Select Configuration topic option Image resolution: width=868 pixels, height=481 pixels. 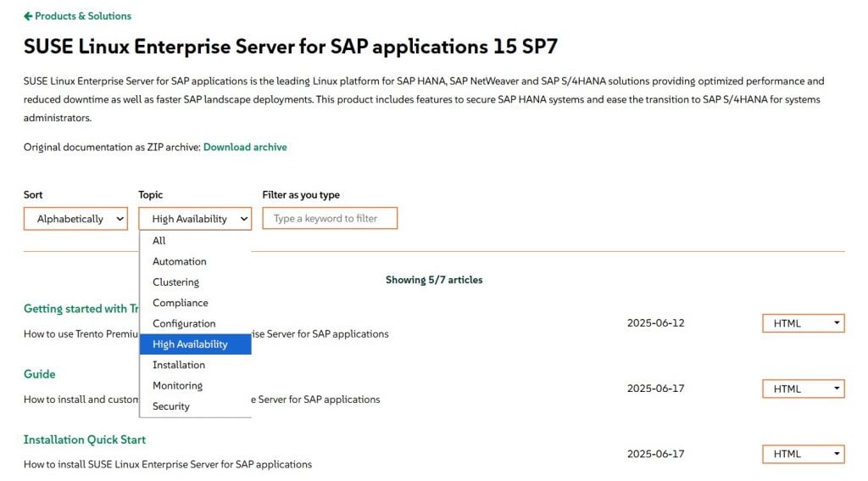coord(196,323)
